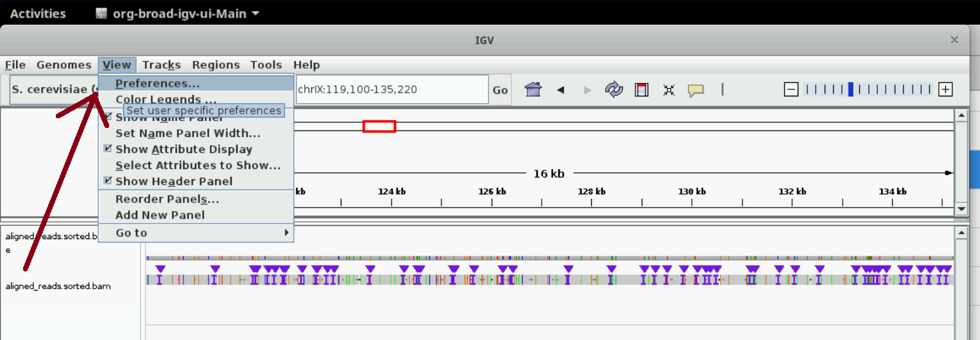The height and width of the screenshot is (340, 980).
Task: Click the resize tracks to fit icon
Action: [669, 90]
